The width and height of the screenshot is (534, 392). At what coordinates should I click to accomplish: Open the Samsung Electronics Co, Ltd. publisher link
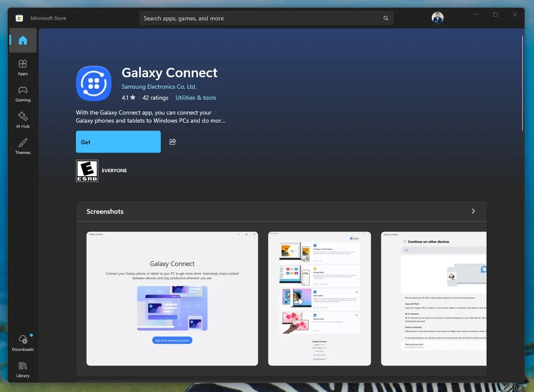pyautogui.click(x=159, y=87)
